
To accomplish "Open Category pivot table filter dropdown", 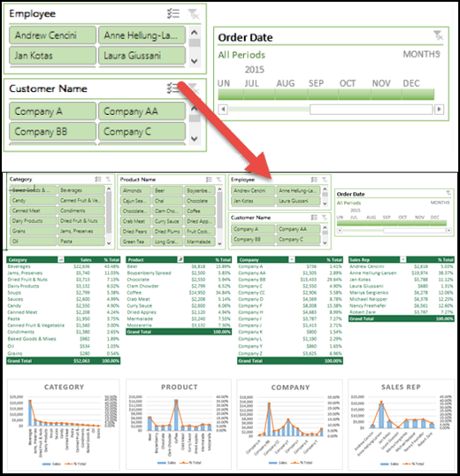I will point(61,259).
